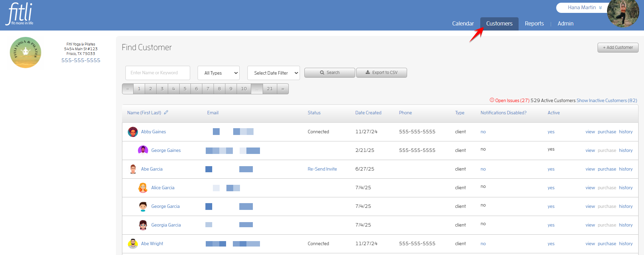Click Abe Garcia avatar

(133, 169)
